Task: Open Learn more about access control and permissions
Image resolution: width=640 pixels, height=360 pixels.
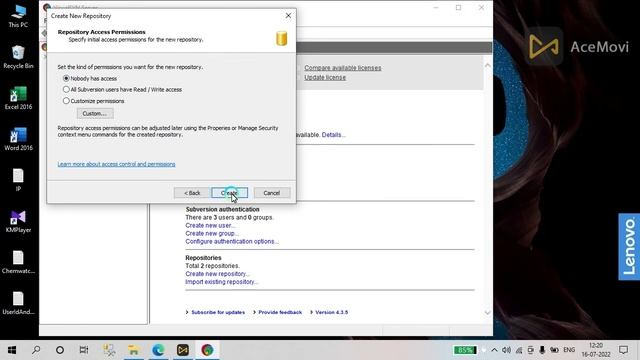Action: (x=116, y=164)
